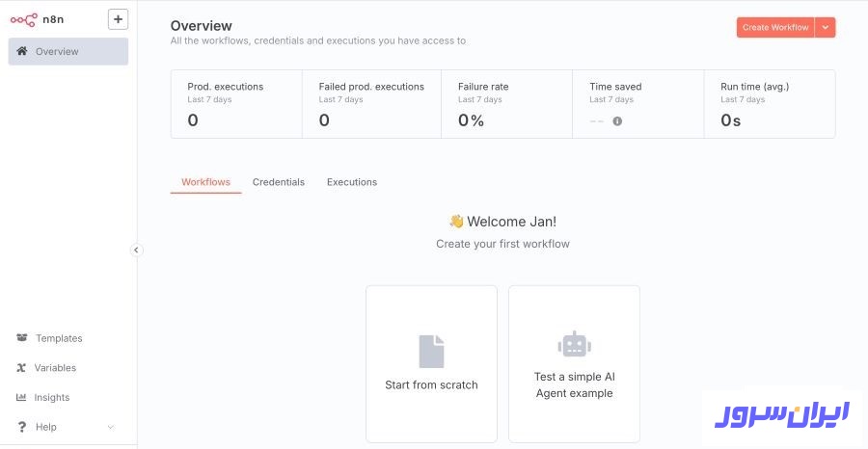The image size is (868, 449).
Task: Expand the Help menu chevron
Action: [x=111, y=427]
